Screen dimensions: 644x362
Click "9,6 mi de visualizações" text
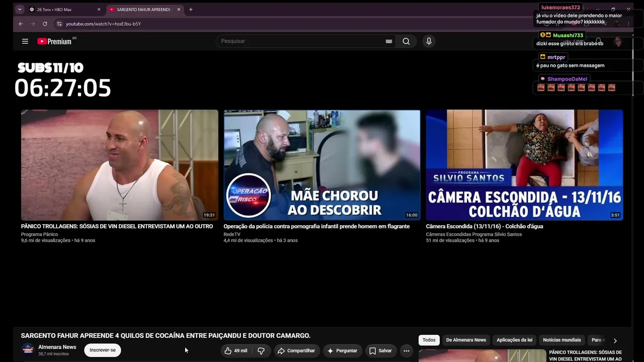[46, 240]
